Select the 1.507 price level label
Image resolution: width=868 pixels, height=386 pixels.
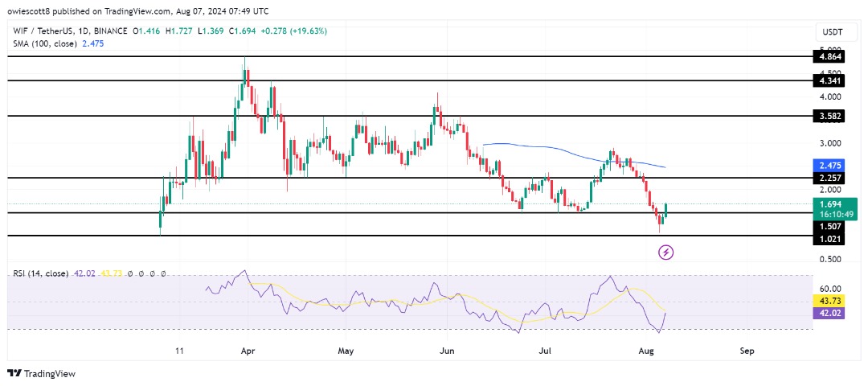[x=829, y=226]
